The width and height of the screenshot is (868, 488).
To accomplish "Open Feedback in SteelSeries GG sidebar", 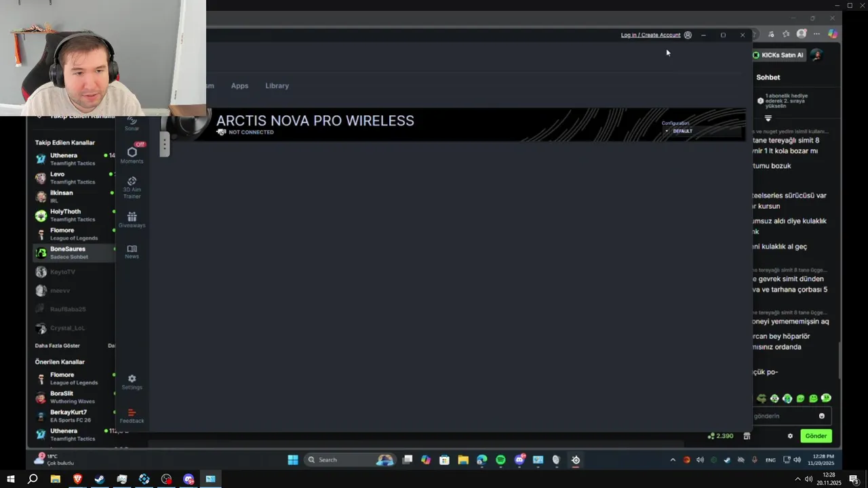I will coord(132,415).
